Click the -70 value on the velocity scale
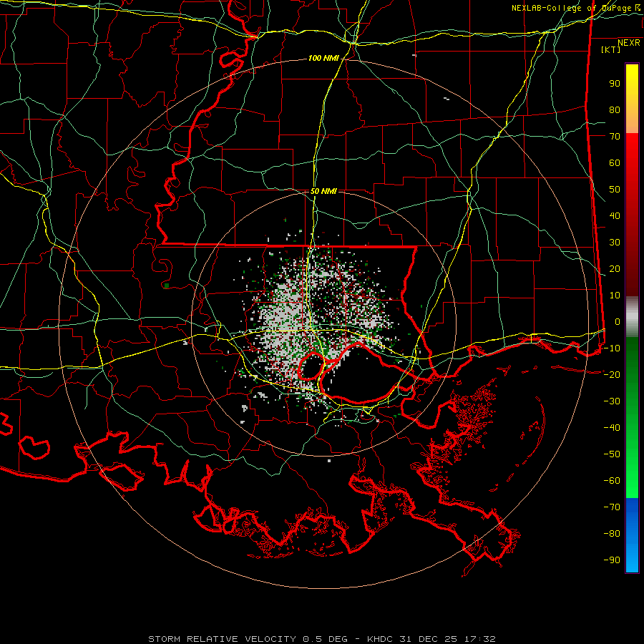This screenshot has width=644, height=644. click(612, 507)
